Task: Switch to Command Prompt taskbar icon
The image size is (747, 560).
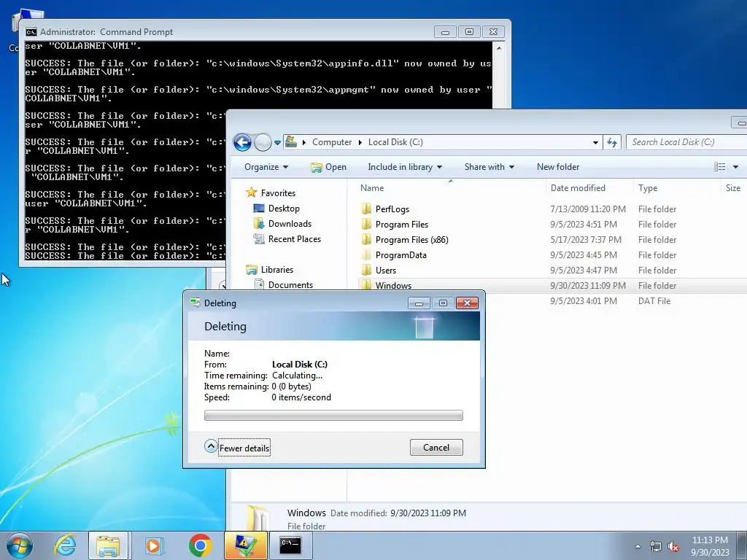Action: pyautogui.click(x=290, y=545)
